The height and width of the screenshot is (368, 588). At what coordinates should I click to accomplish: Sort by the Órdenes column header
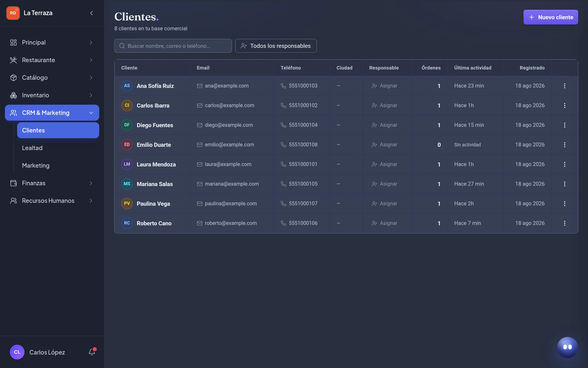point(431,68)
